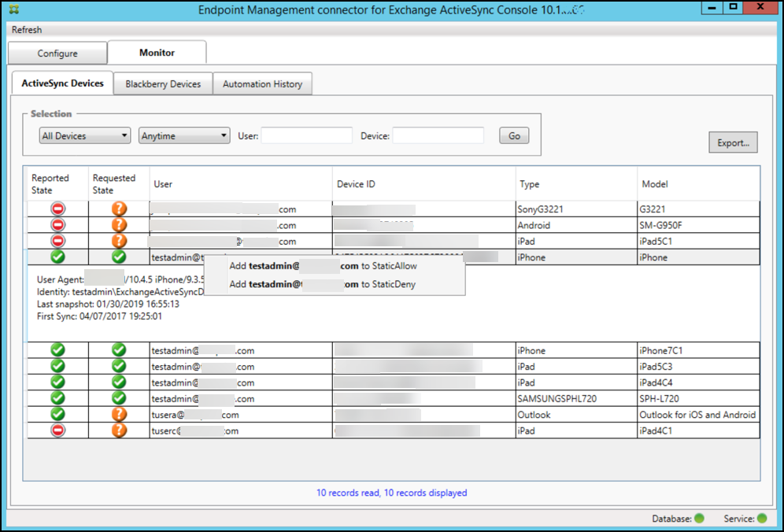
Task: Open the Anytime time filter dropdown
Action: click(184, 136)
